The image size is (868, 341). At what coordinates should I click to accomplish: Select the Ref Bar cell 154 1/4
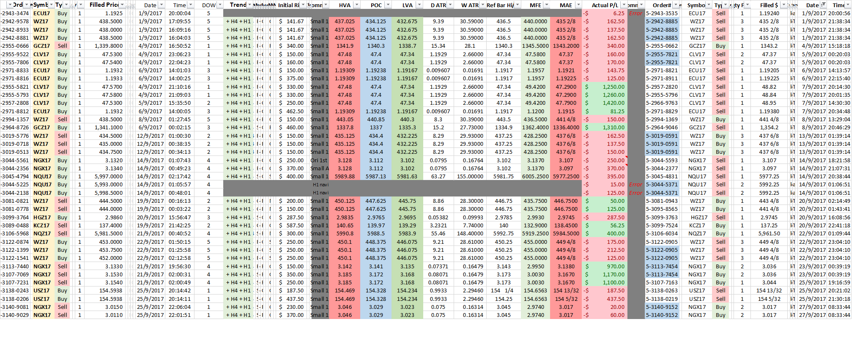(x=503, y=291)
